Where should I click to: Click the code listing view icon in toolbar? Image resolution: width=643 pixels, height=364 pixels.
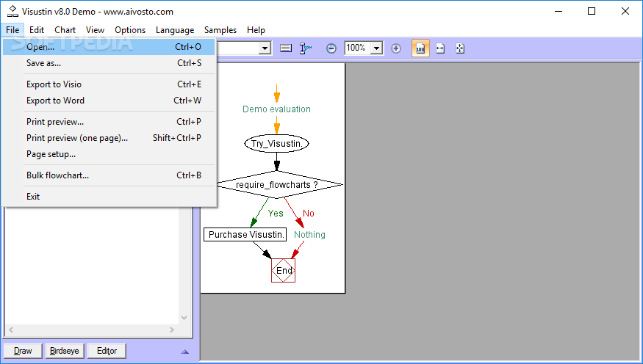pos(286,48)
